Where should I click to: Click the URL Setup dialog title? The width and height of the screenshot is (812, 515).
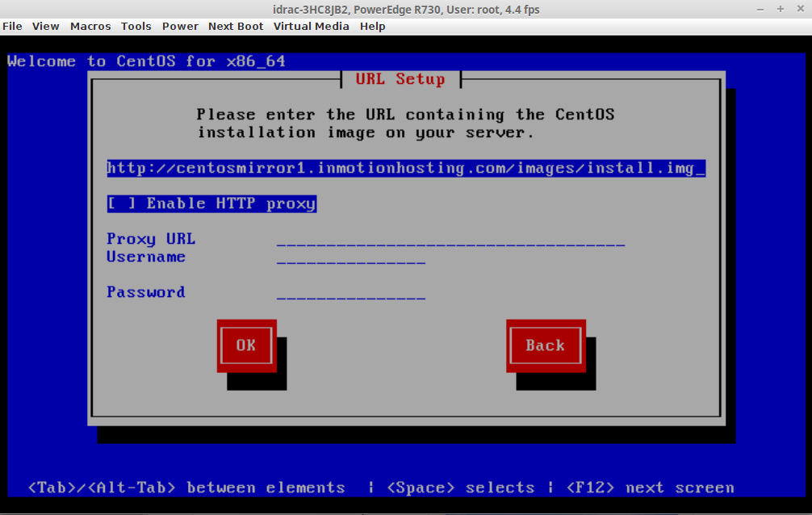click(x=400, y=79)
